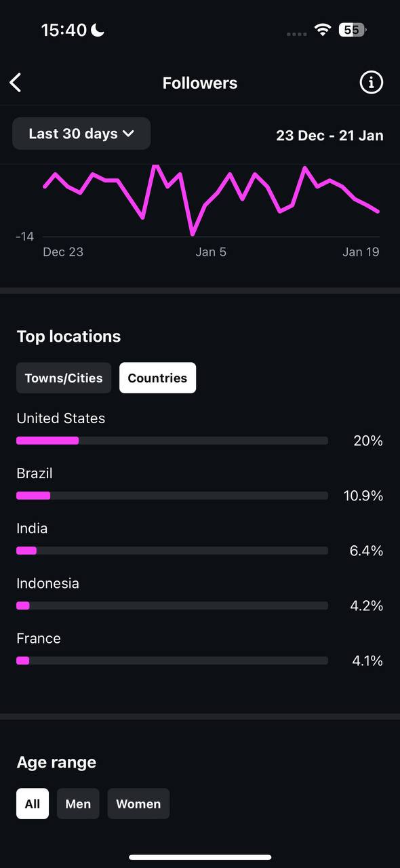The width and height of the screenshot is (400, 868).
Task: Show age range for Men
Action: [78, 804]
